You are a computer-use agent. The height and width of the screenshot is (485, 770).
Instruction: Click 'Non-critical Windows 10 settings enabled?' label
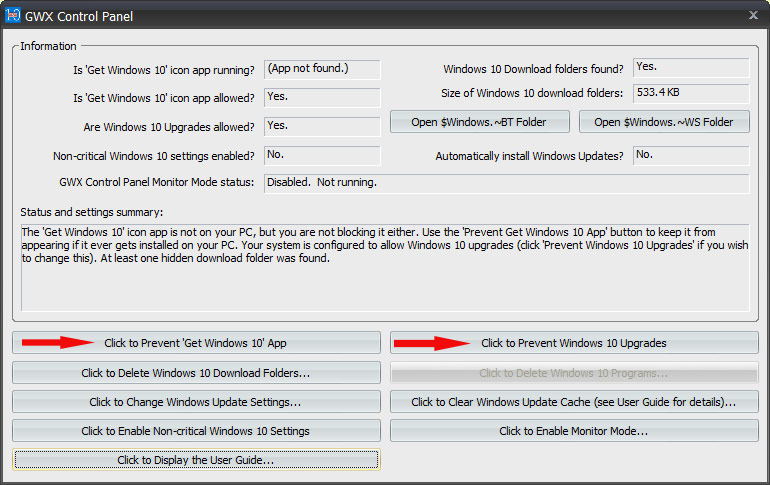154,156
